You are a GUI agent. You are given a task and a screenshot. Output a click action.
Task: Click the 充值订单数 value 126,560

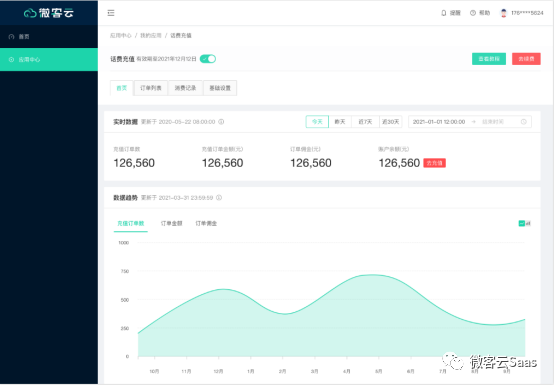[x=134, y=163]
